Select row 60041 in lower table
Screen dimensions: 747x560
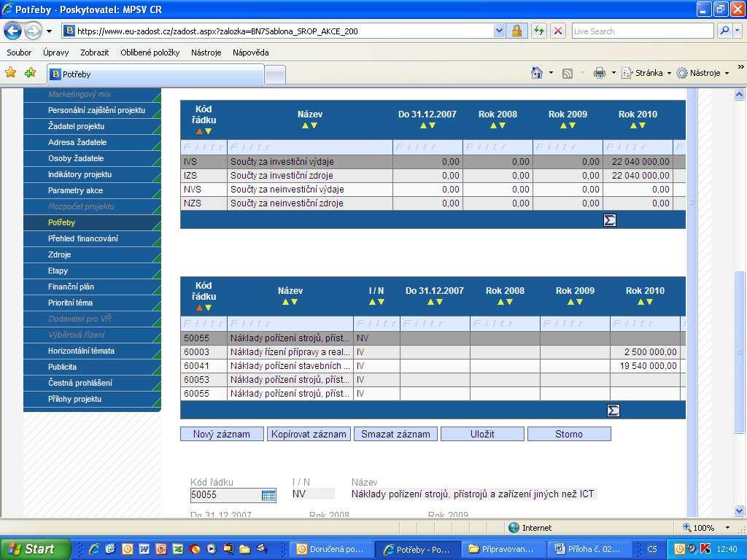click(x=433, y=366)
